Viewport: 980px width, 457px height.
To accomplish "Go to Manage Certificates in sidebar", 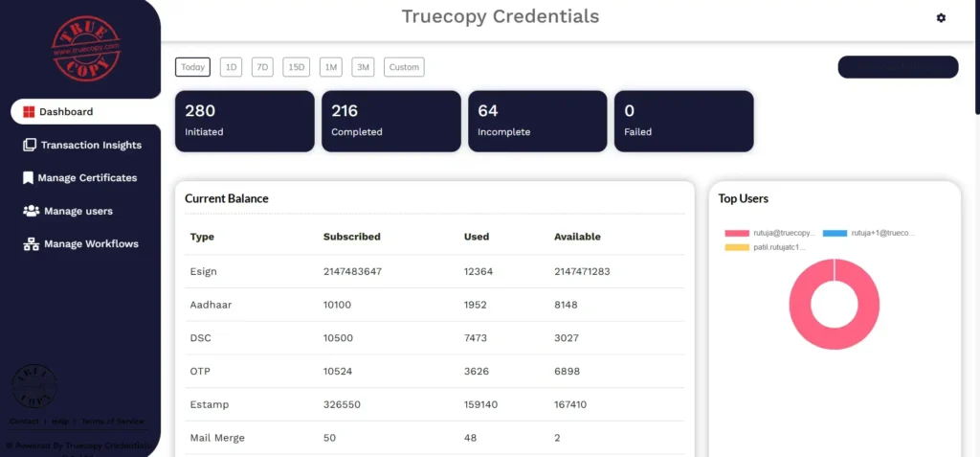I will click(x=80, y=178).
